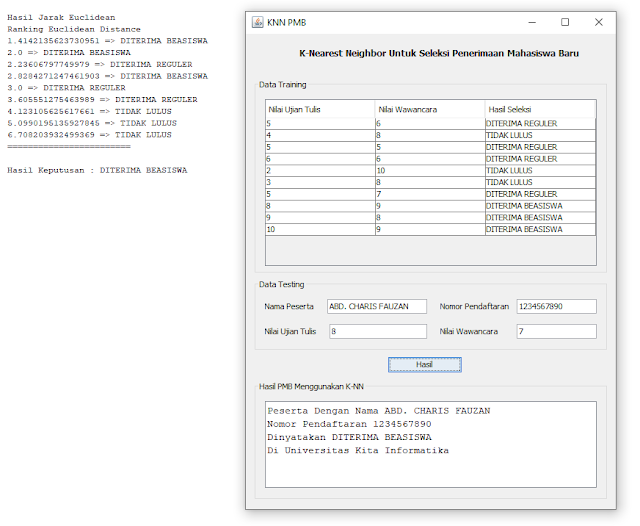Click console line '3.0 => DITERIMA REGULER'

pyautogui.click(x=66, y=88)
